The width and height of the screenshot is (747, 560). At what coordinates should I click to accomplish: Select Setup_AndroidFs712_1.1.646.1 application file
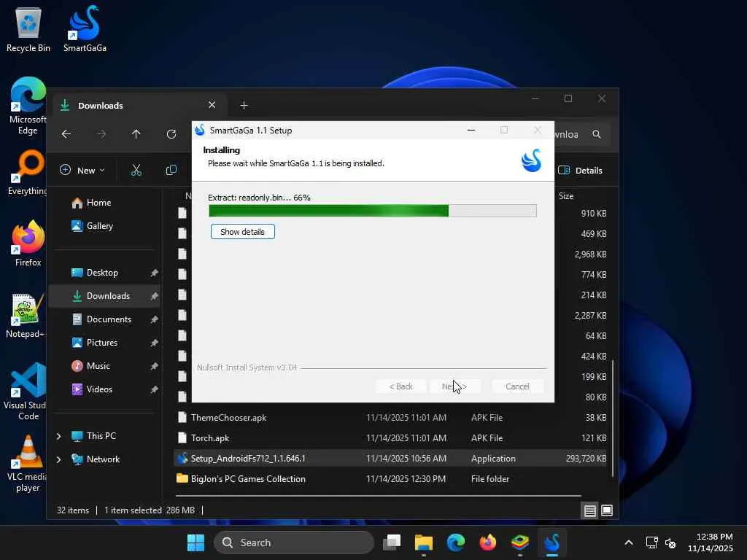coord(391,459)
